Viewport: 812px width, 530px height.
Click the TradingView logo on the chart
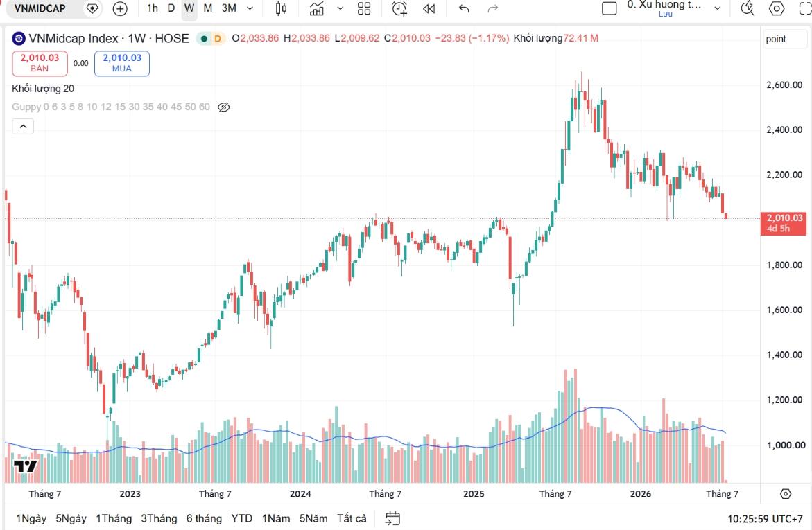pyautogui.click(x=25, y=466)
